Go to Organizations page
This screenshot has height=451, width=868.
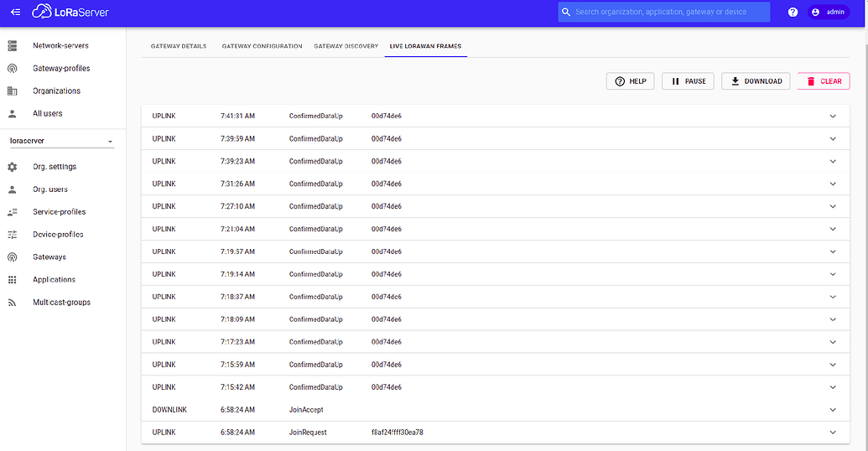point(56,91)
